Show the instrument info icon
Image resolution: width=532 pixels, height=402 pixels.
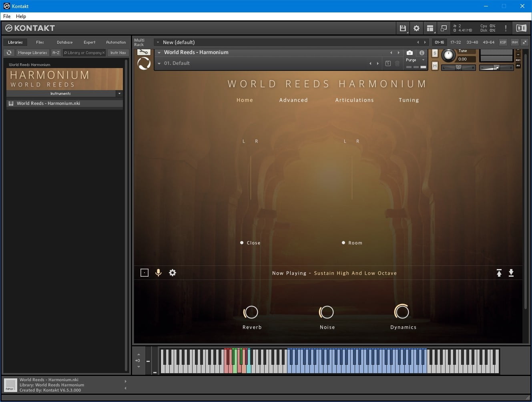[x=422, y=52]
